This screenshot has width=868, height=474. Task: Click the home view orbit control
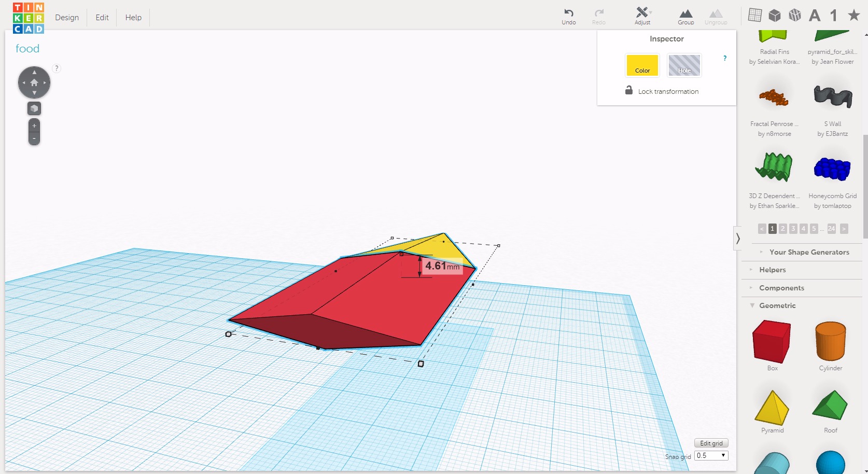34,82
